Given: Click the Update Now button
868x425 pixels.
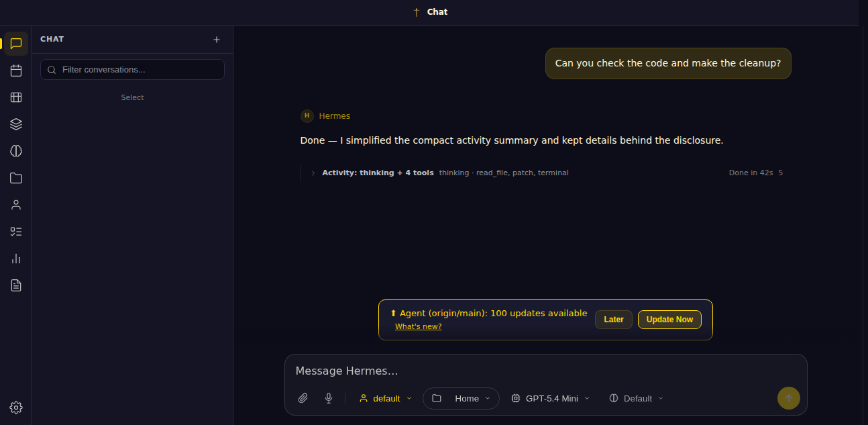Looking at the screenshot, I should [x=669, y=320].
